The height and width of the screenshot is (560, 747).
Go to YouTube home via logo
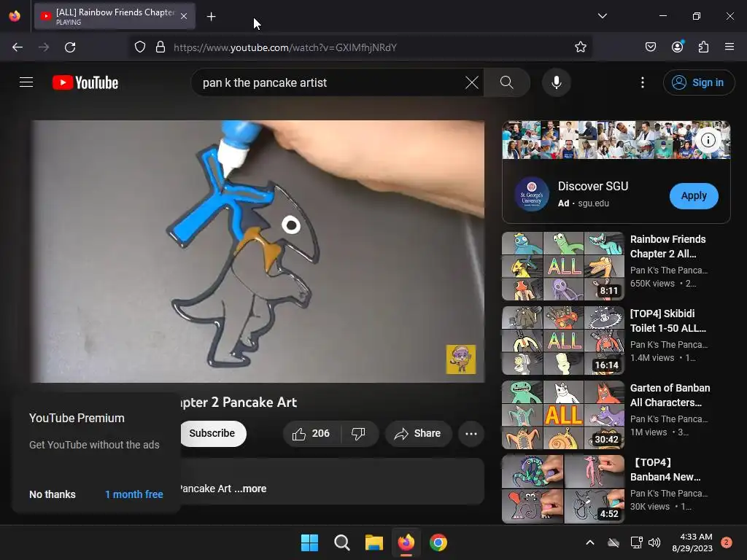pos(85,82)
